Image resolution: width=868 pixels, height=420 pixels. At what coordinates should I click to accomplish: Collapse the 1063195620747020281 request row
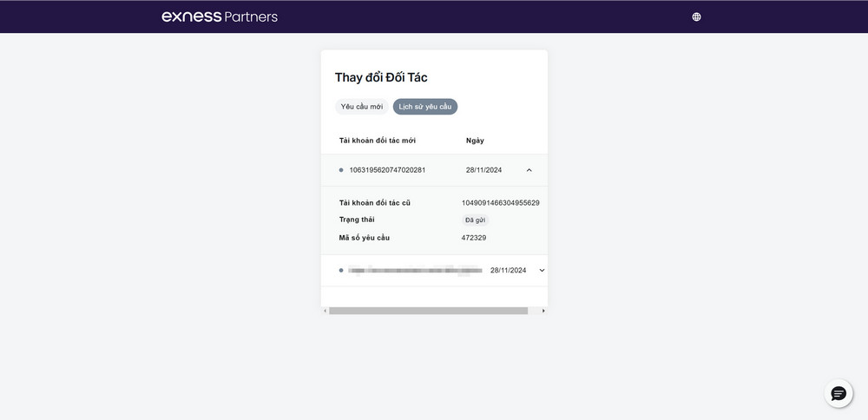(x=529, y=170)
